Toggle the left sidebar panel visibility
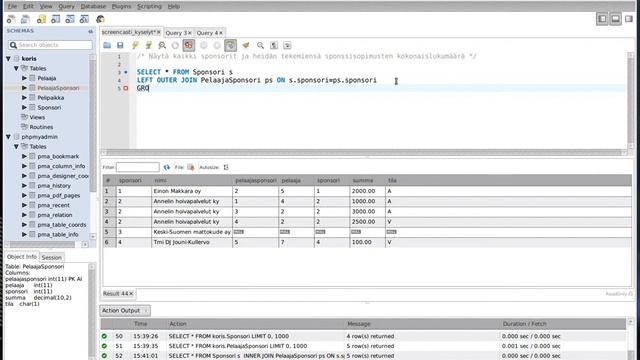Screen dimensions: 640x360 [602, 19]
